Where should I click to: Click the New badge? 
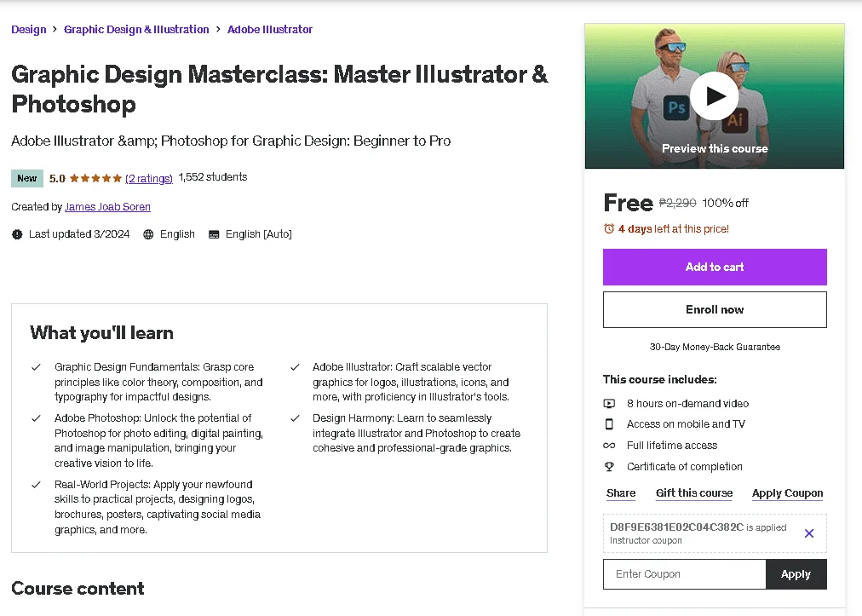click(27, 178)
